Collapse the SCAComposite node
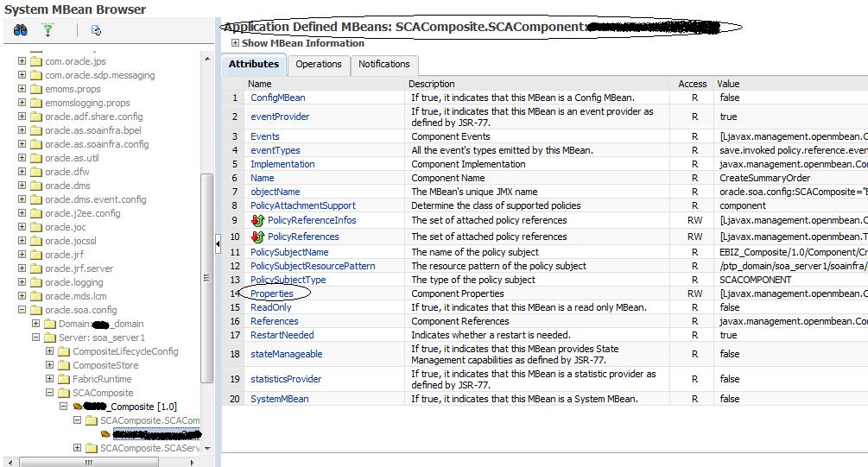This screenshot has height=467, width=868. click(x=49, y=392)
